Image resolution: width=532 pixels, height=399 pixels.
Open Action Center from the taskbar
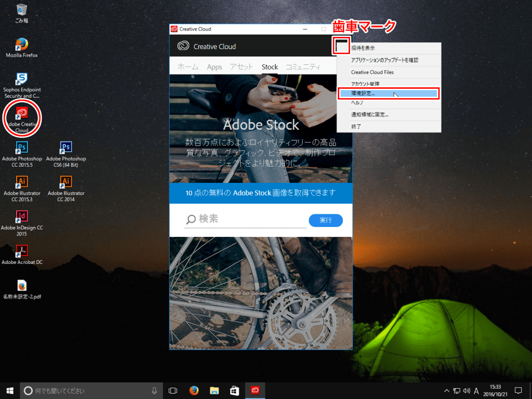pyautogui.click(x=517, y=390)
